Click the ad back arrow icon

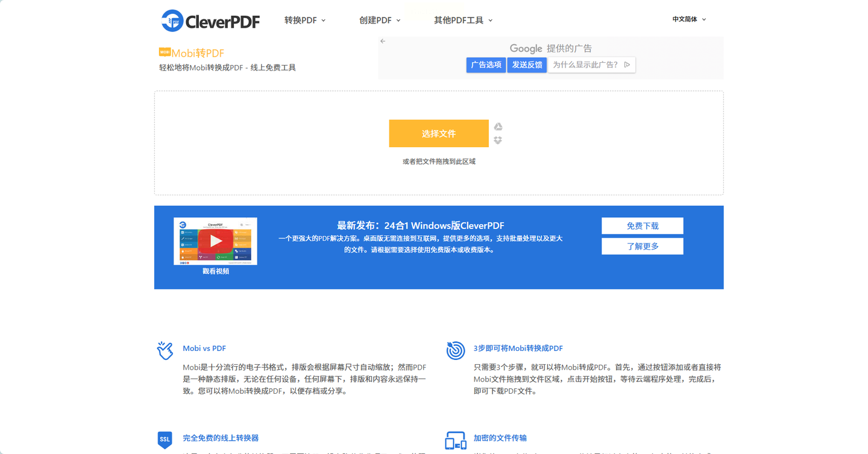pos(383,41)
